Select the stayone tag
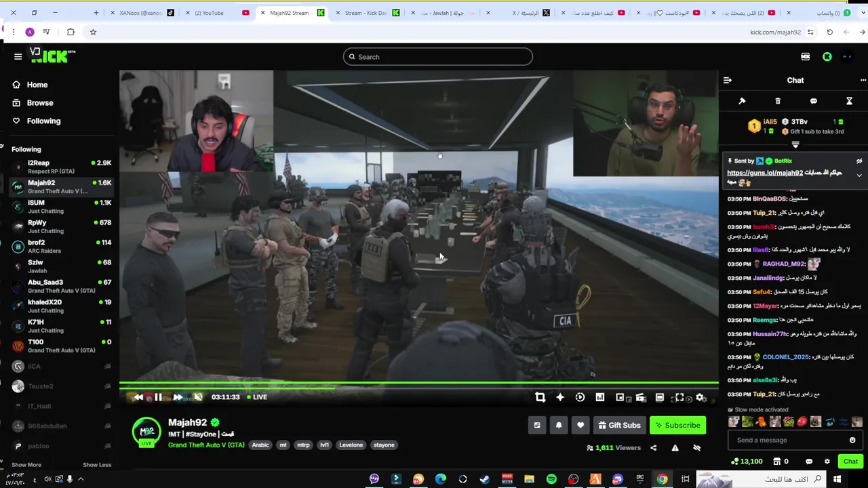 coord(384,445)
